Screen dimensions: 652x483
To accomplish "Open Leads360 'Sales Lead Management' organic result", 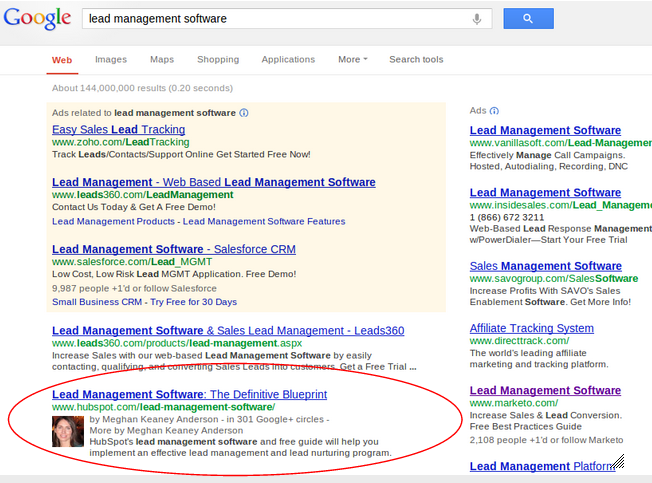I will (228, 330).
